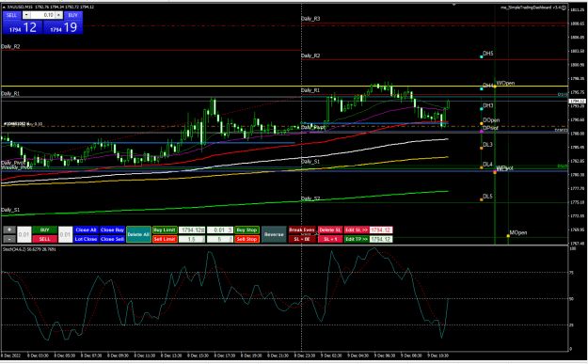Click the red SL price field 1794.12

[x=381, y=229]
